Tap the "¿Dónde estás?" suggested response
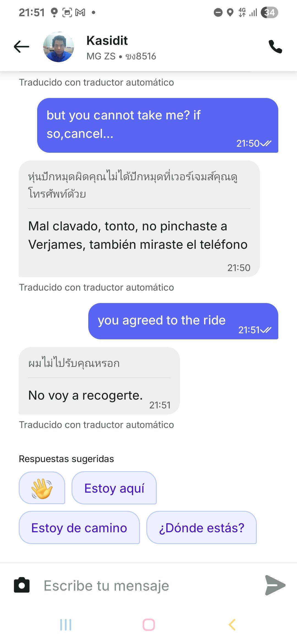The width and height of the screenshot is (297, 644). click(x=202, y=528)
